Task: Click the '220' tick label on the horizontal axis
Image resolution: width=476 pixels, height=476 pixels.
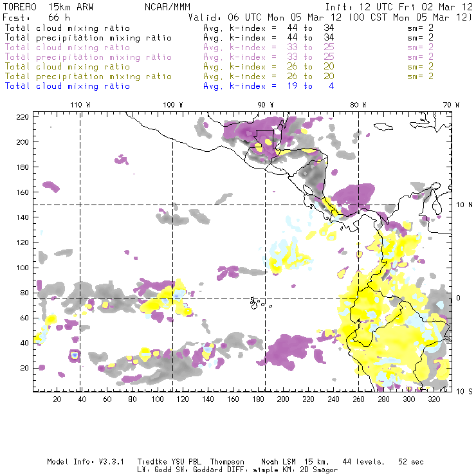Action: pyautogui.click(x=308, y=399)
